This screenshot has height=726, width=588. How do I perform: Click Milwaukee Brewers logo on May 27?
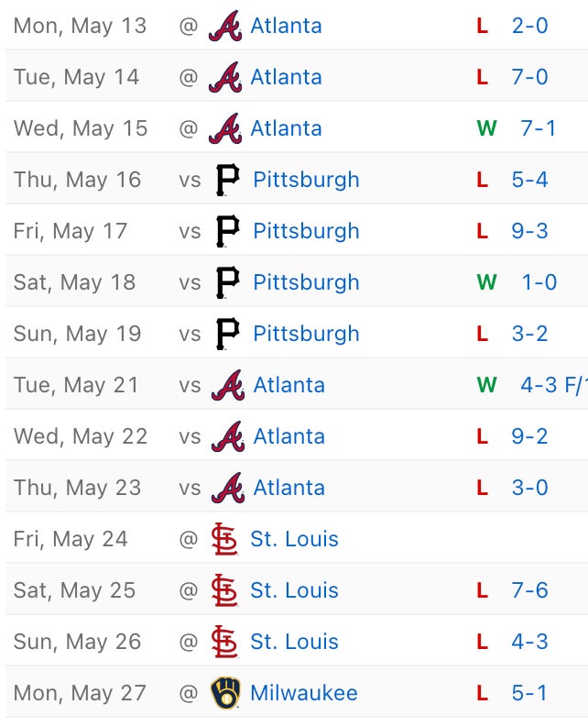tap(224, 693)
